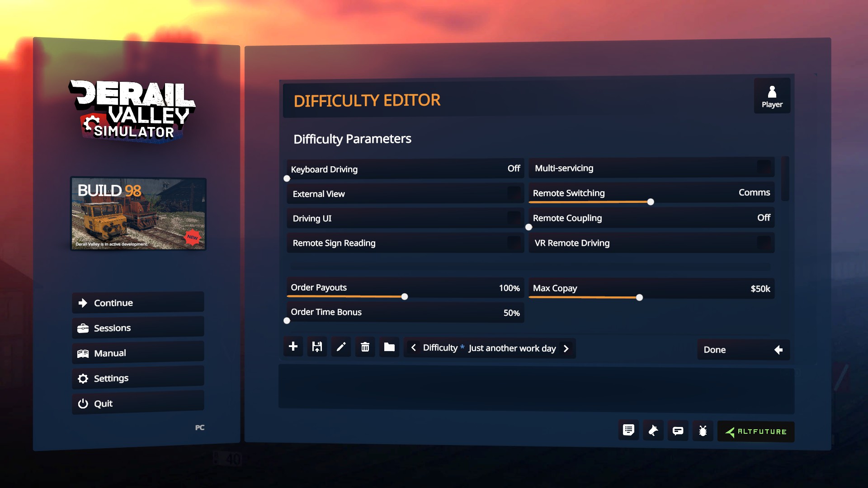Click the delete preset trash icon
Image resolution: width=868 pixels, height=488 pixels.
coord(365,347)
